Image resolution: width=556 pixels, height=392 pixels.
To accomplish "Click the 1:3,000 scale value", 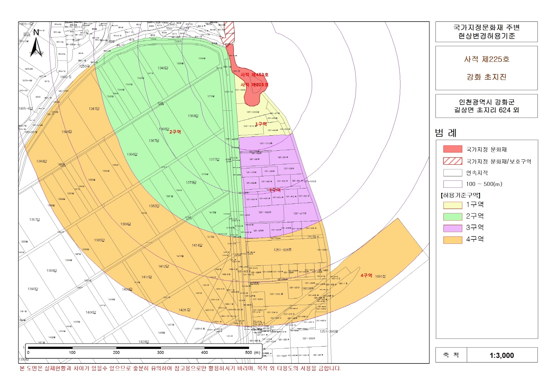I will [501, 355].
